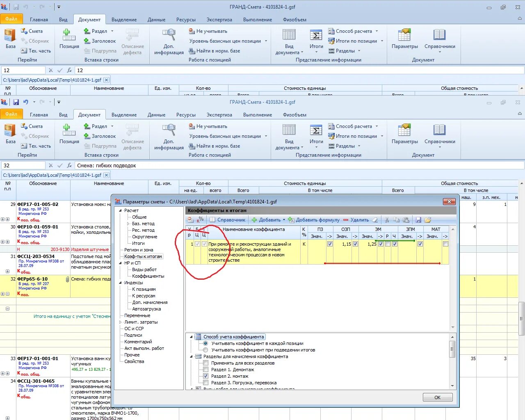Click OK in the Параметры сметы dialog
525x420 pixels.
point(437,397)
